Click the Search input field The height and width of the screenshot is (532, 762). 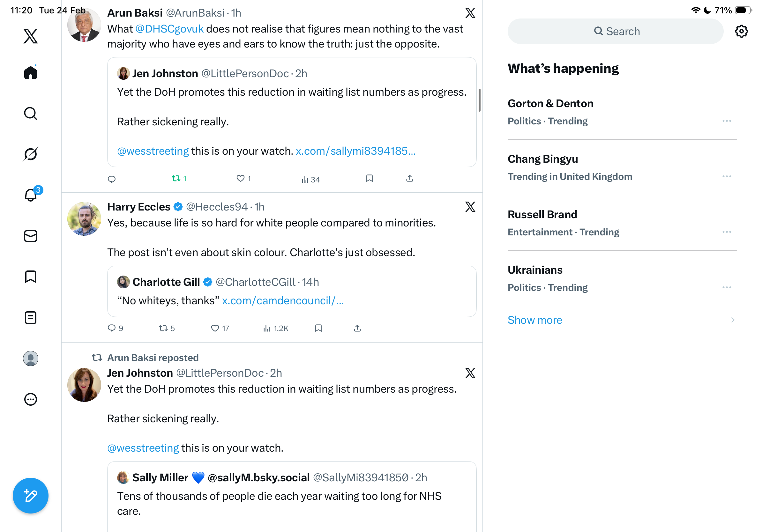tap(615, 32)
